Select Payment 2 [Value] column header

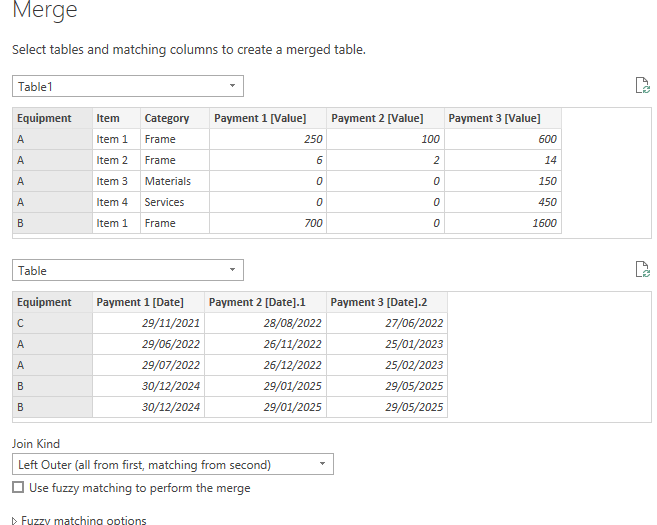coord(385,118)
